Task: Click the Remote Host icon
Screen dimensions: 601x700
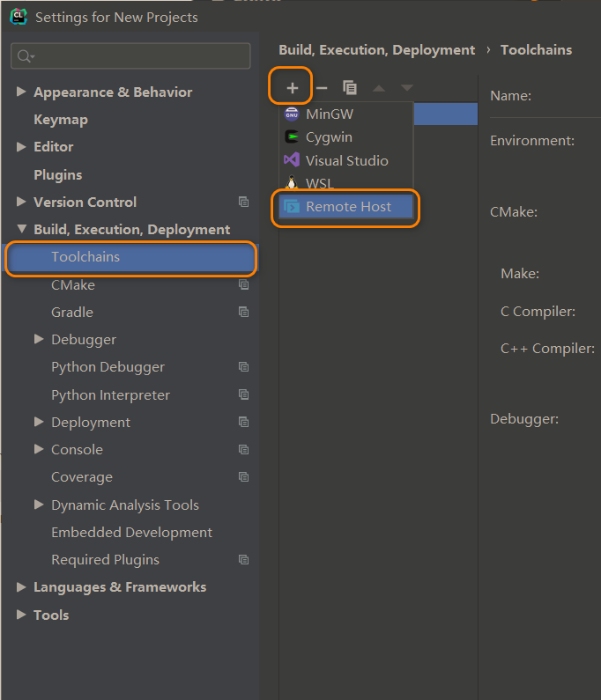Action: [292, 206]
